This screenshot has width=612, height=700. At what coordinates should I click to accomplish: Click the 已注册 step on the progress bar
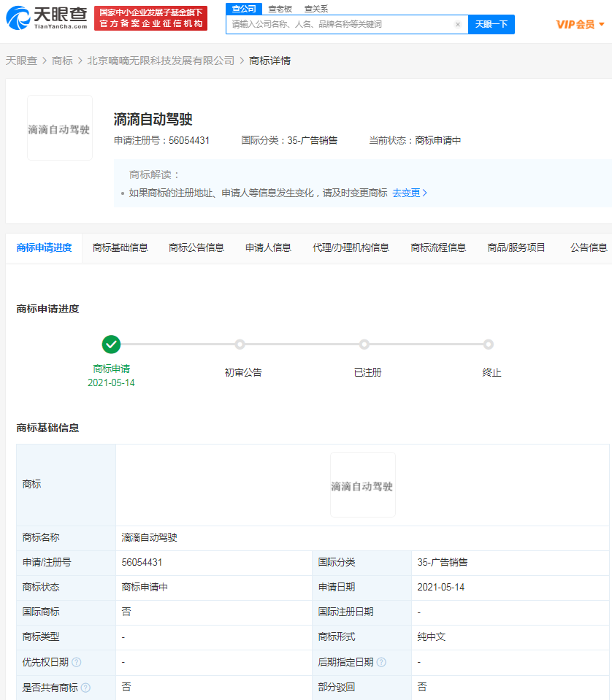coord(365,343)
